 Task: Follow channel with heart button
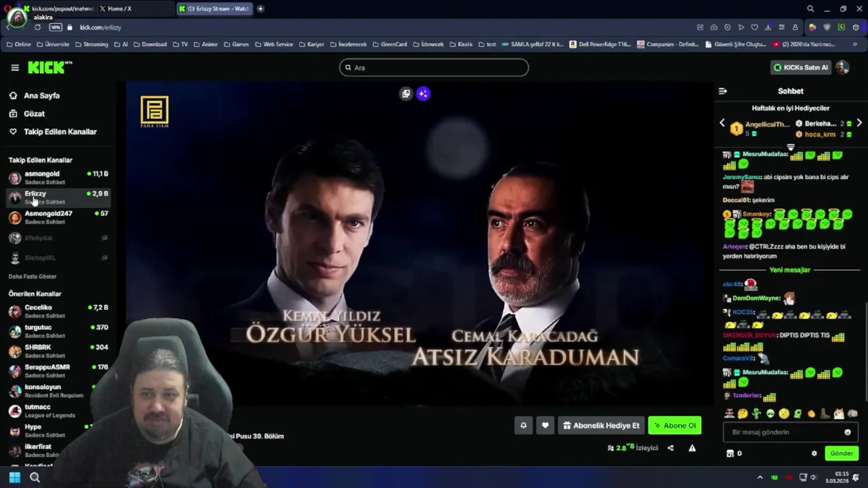545,426
